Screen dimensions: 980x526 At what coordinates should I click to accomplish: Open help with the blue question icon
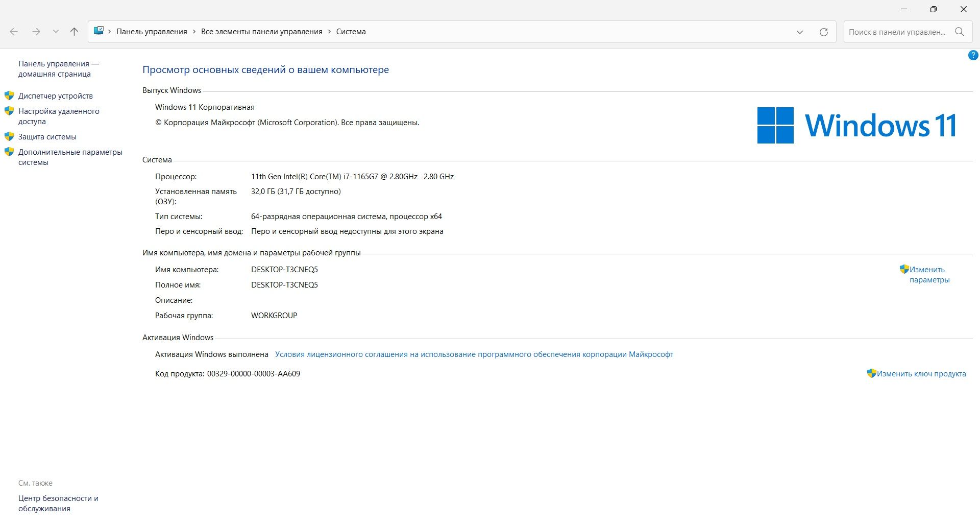(973, 55)
